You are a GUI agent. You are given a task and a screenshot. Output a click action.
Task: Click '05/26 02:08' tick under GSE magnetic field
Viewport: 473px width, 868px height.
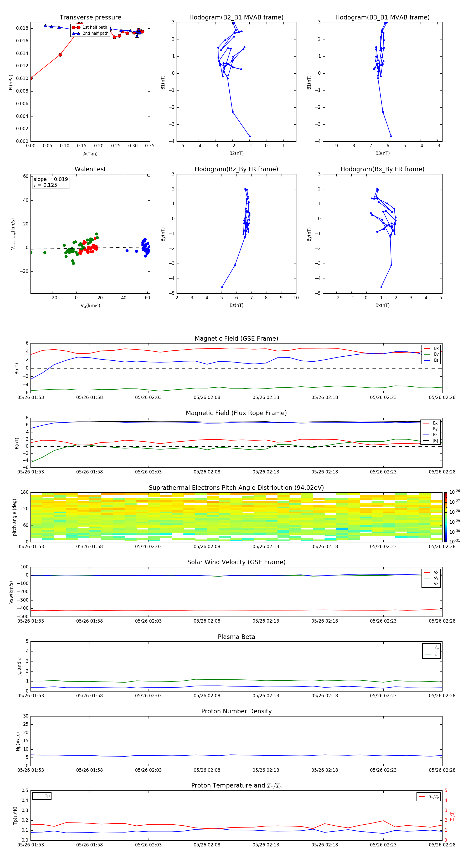207,398
